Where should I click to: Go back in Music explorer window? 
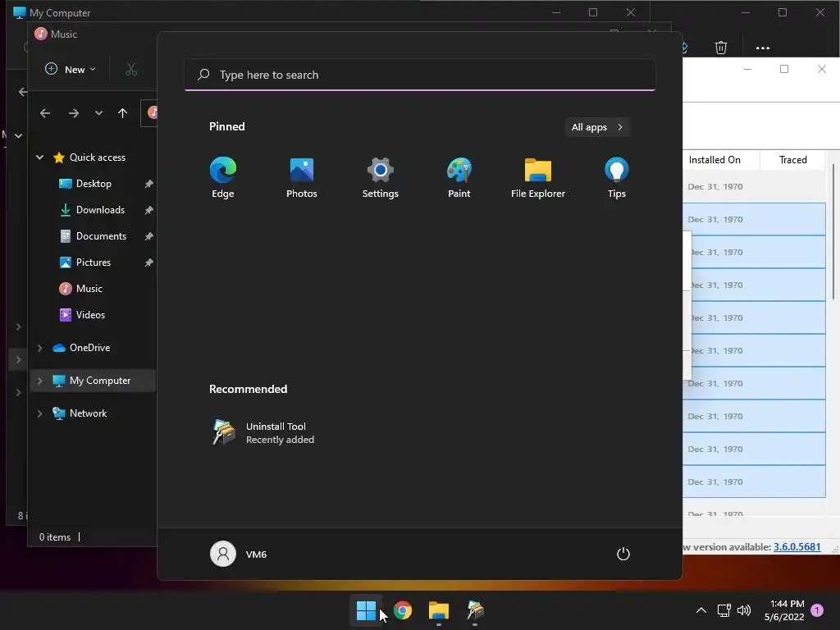click(45, 113)
